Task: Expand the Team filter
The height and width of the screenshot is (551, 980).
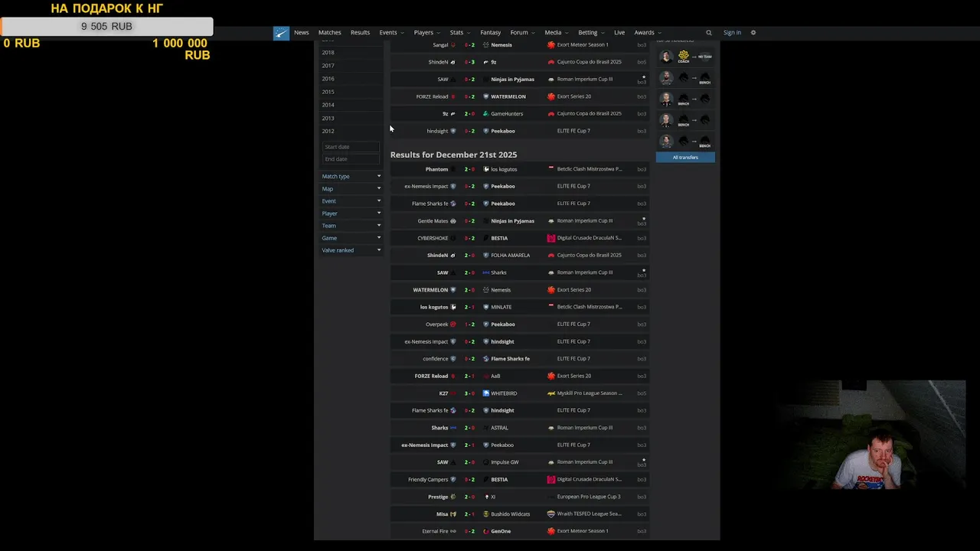Action: click(351, 226)
